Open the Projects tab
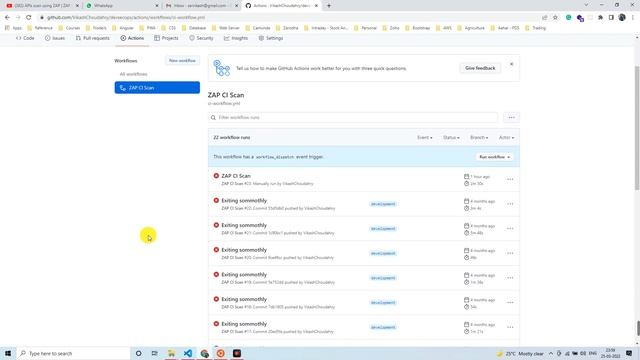This screenshot has height=360, width=640. click(166, 38)
